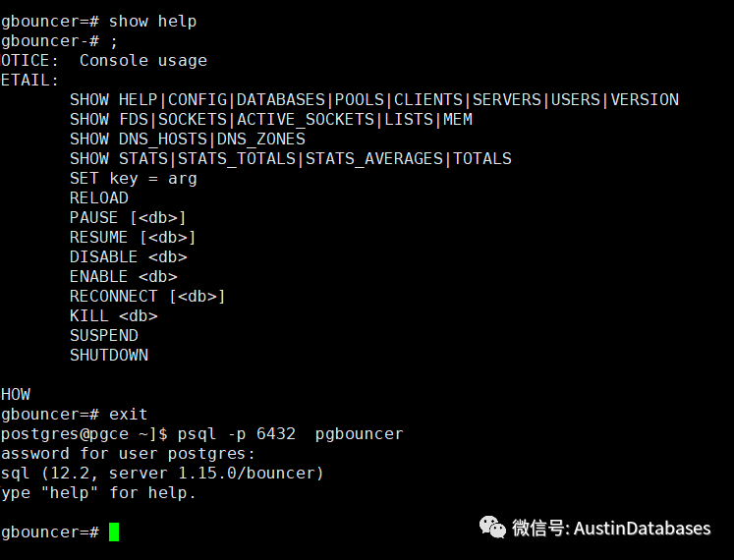734x560 pixels.
Task: Click the "exit" command text
Action: pyautogui.click(x=128, y=414)
